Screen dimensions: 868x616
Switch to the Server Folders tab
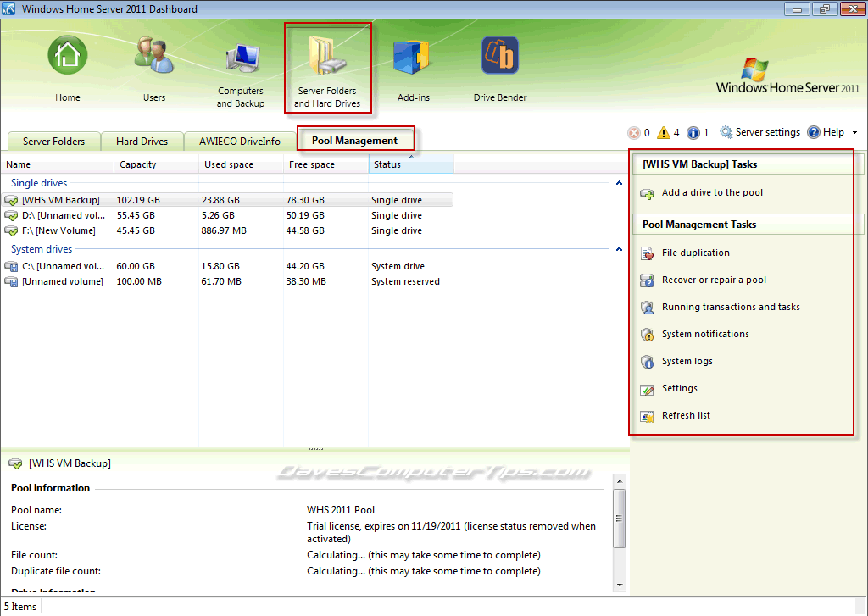click(53, 142)
